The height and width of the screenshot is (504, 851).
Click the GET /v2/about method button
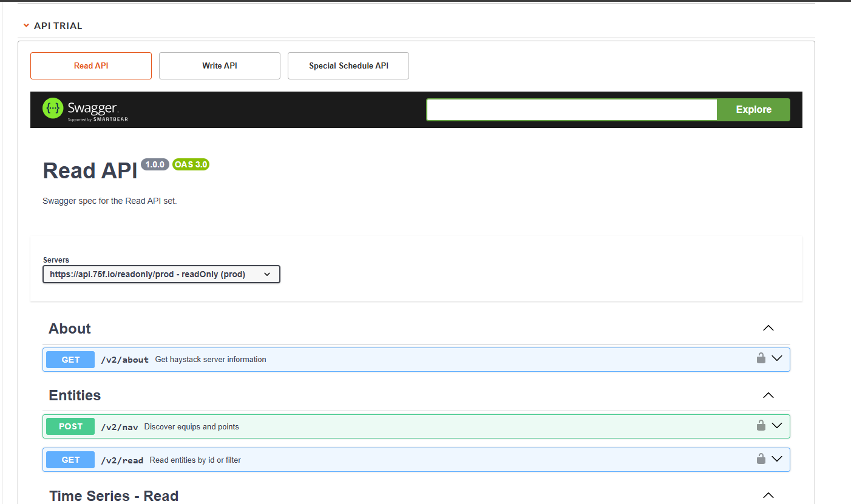pyautogui.click(x=70, y=360)
